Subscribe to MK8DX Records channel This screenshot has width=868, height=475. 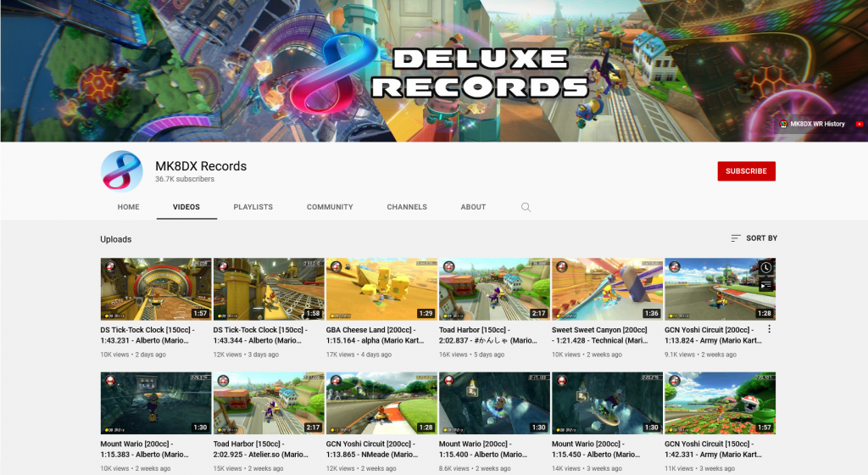(746, 171)
